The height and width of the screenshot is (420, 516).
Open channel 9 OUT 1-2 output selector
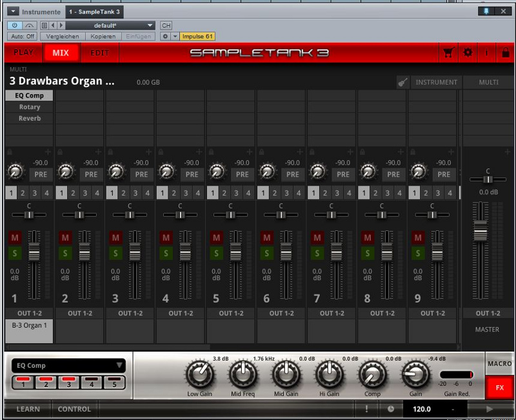(x=433, y=313)
